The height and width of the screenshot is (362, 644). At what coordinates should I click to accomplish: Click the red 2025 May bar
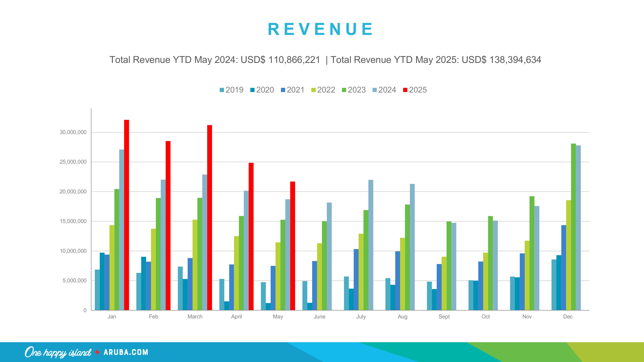(293, 246)
